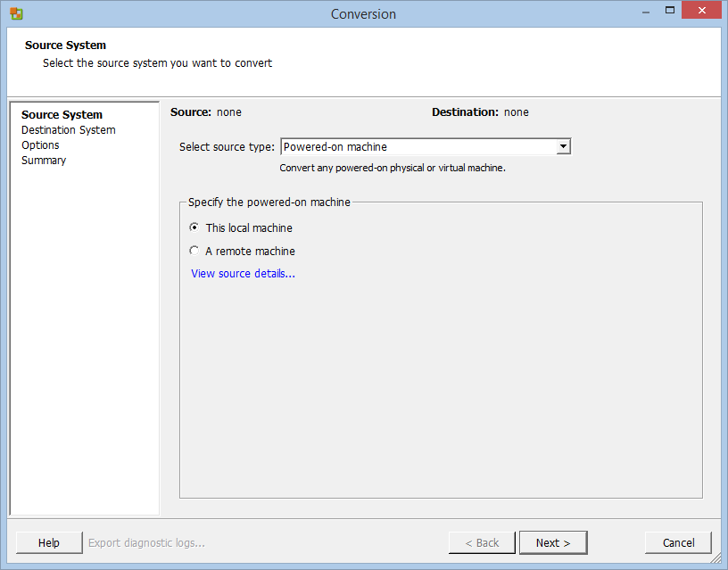Click the VMware Converter app icon in title bar
This screenshot has width=728, height=570.
point(16,14)
